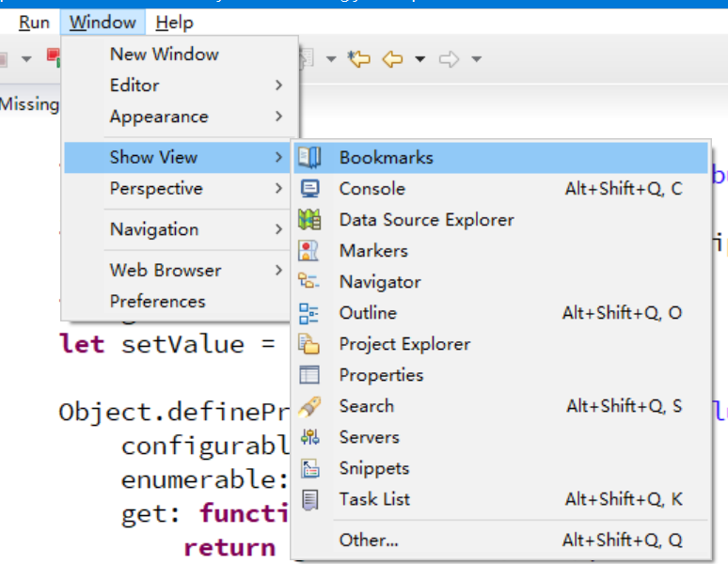Click the Navigator tree icon
The image size is (728, 564).
click(x=309, y=282)
